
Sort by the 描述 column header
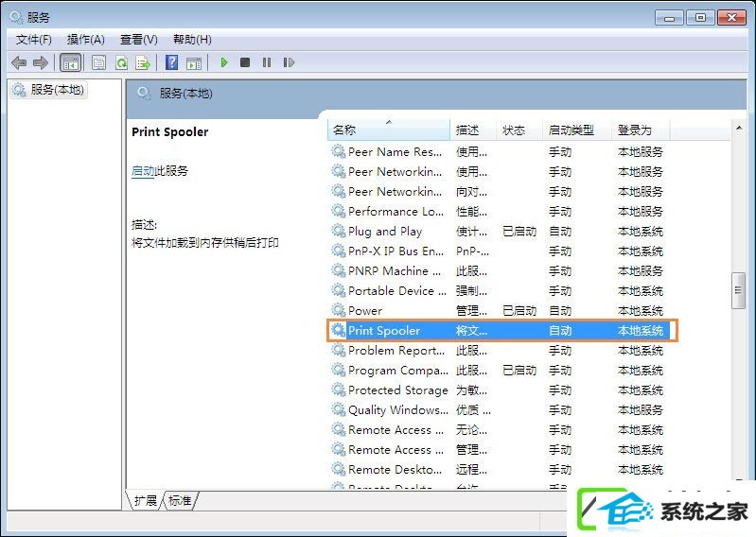pos(472,130)
